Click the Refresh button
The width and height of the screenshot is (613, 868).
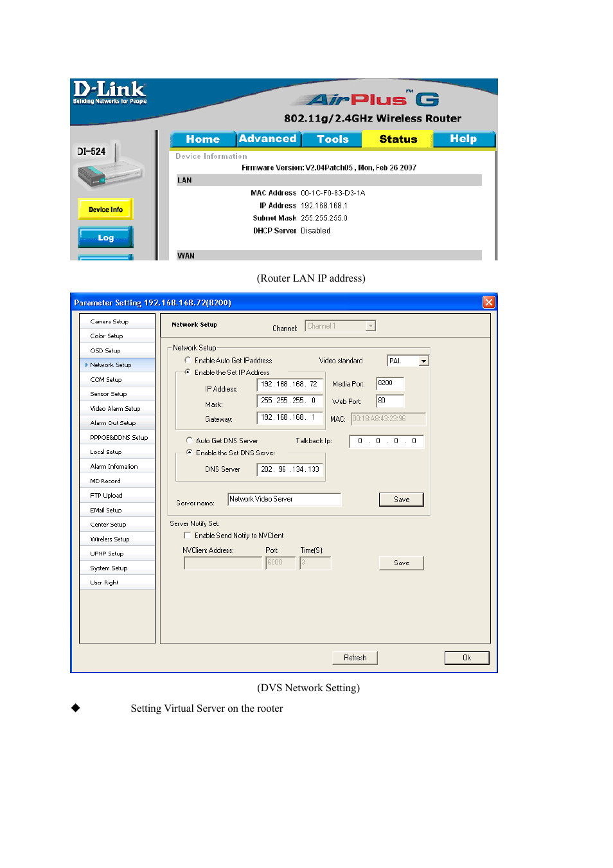click(355, 658)
